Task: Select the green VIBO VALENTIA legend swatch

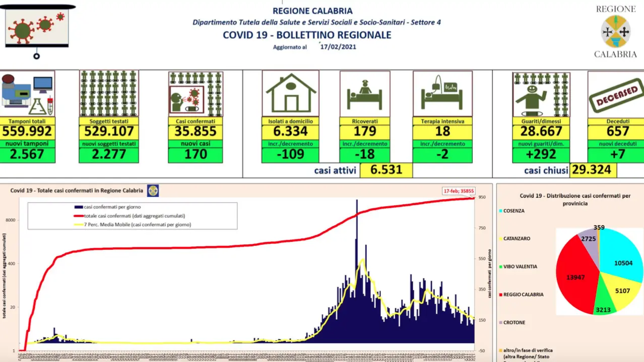Action: 500,267
